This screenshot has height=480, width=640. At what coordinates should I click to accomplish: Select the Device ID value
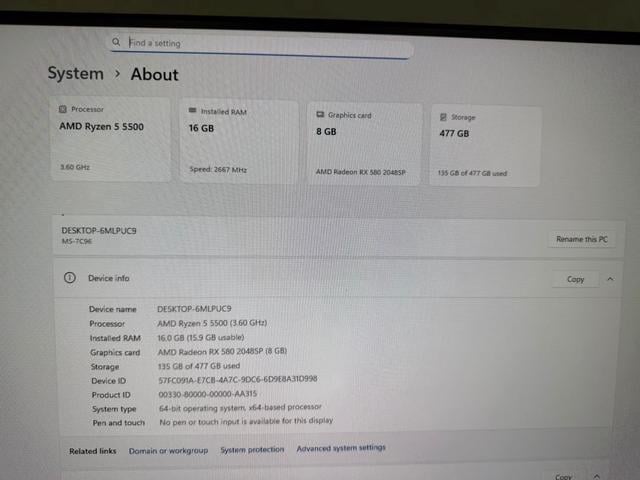[238, 380]
